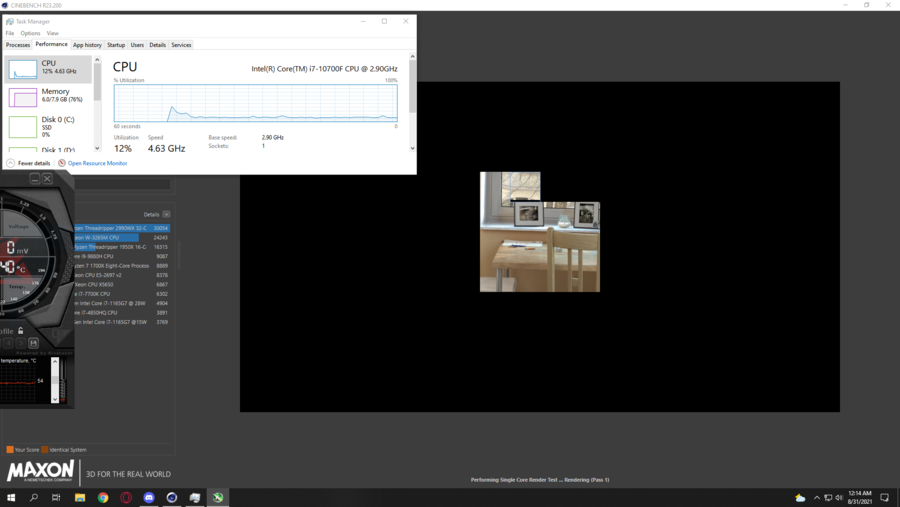Open Task View from the taskbar

pos(56,497)
